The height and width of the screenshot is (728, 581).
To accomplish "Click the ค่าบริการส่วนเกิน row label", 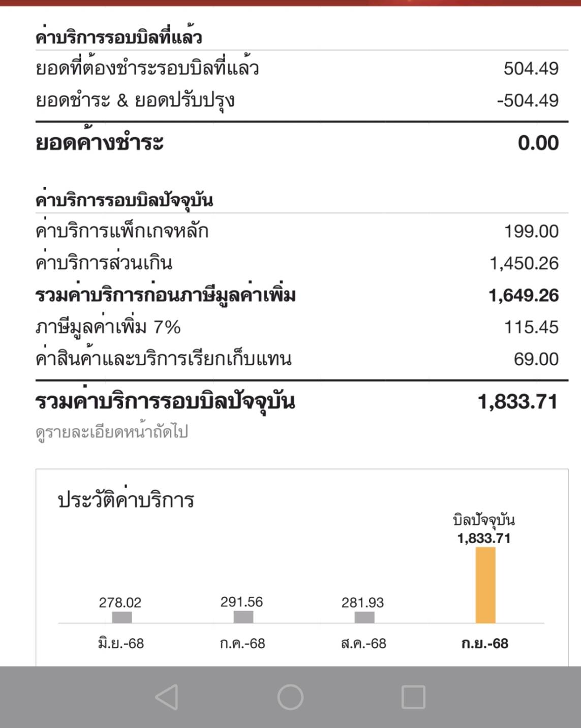I will [104, 263].
